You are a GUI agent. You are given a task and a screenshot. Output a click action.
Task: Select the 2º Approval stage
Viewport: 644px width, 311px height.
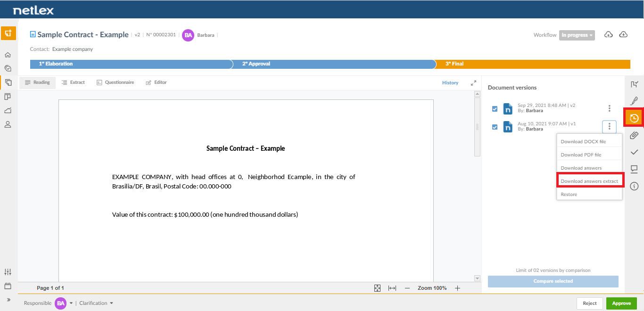pyautogui.click(x=334, y=64)
